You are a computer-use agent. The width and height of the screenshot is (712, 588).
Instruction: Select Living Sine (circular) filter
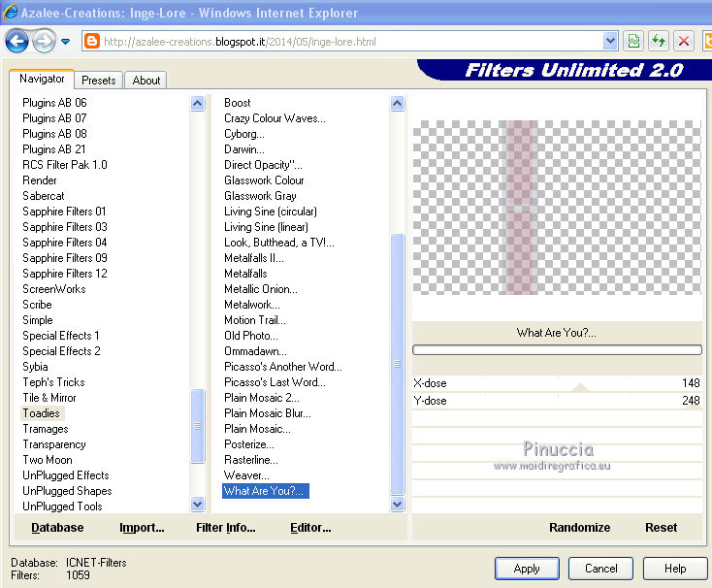(x=271, y=212)
